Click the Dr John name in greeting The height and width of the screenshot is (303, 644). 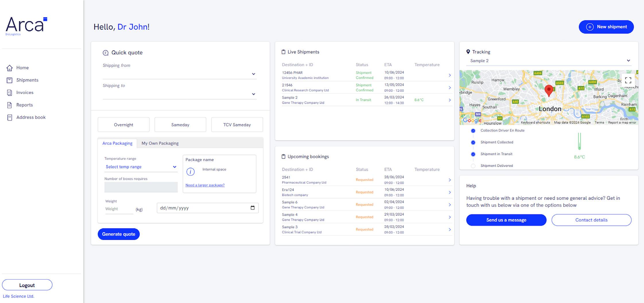coord(132,27)
